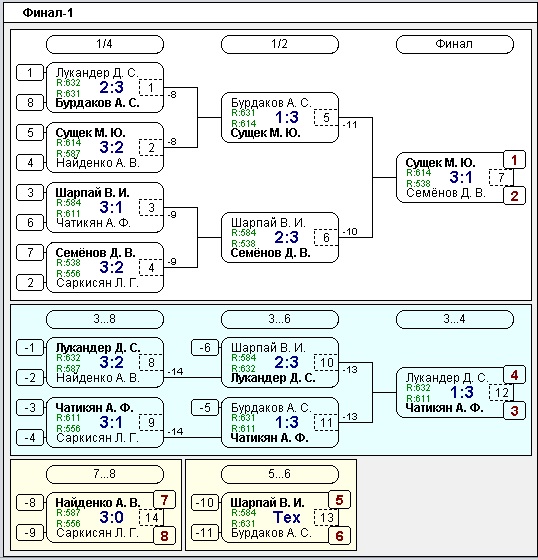
Task: Open the 1/2 round header
Action: point(280,44)
